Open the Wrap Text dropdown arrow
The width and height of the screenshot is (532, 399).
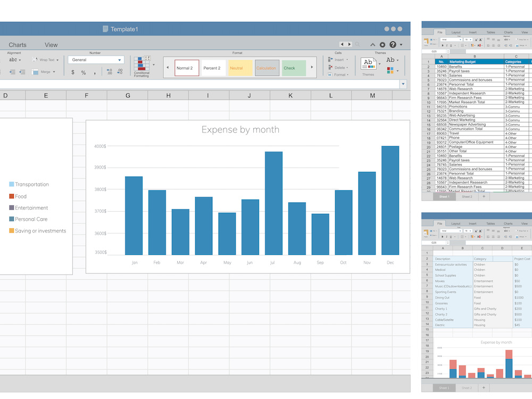(x=57, y=60)
